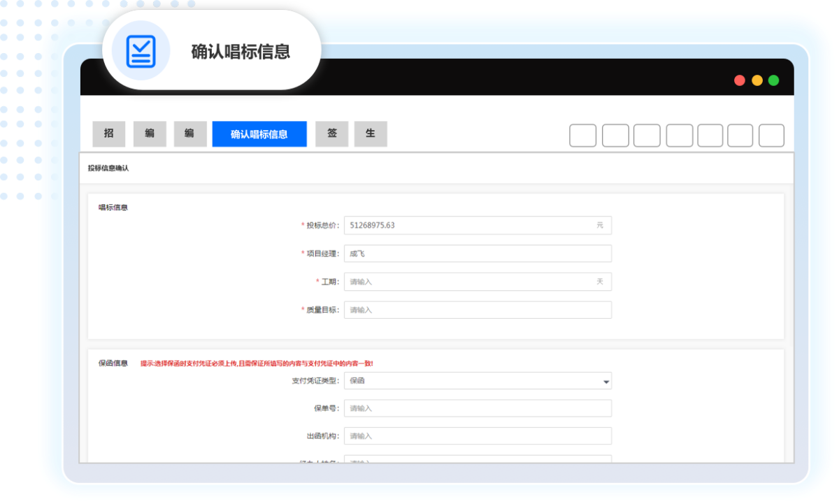Image resolution: width=839 pixels, height=504 pixels.
Task: Click the middle status square indicator
Action: 679,136
